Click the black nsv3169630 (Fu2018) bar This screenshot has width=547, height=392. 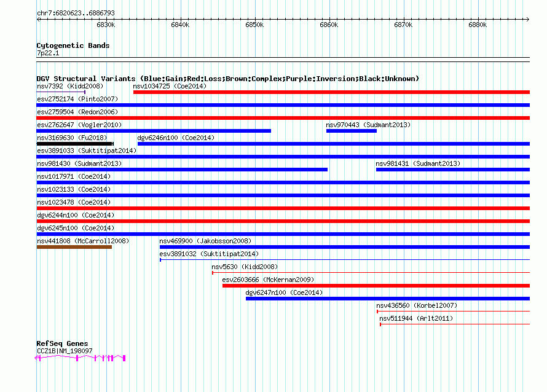74,144
